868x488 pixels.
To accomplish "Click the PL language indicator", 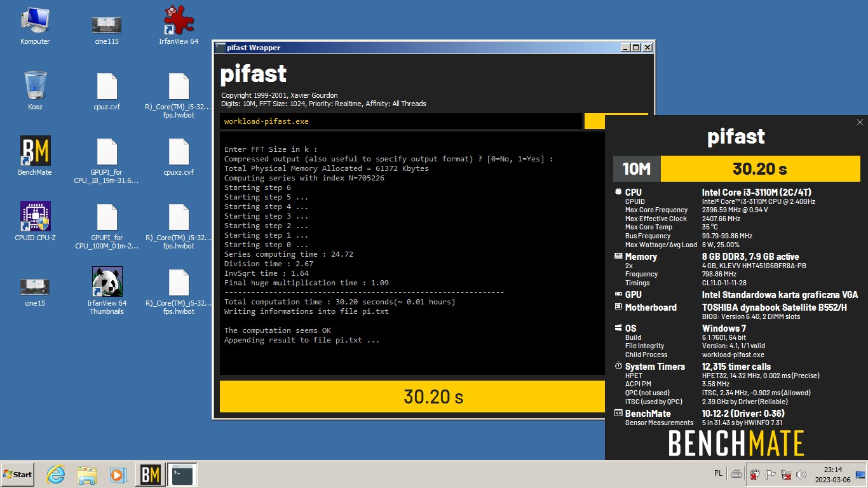I will 718,473.
